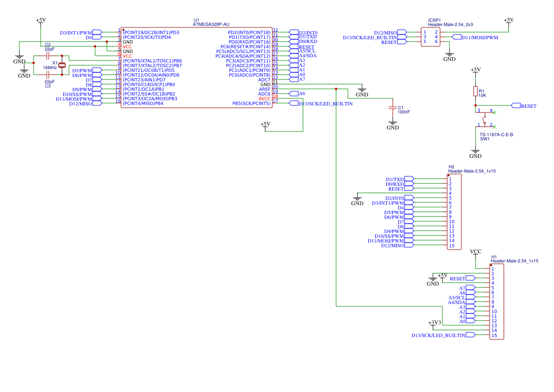Click pin 1 of header H2
Screen dimensions: 554x392
point(447,179)
